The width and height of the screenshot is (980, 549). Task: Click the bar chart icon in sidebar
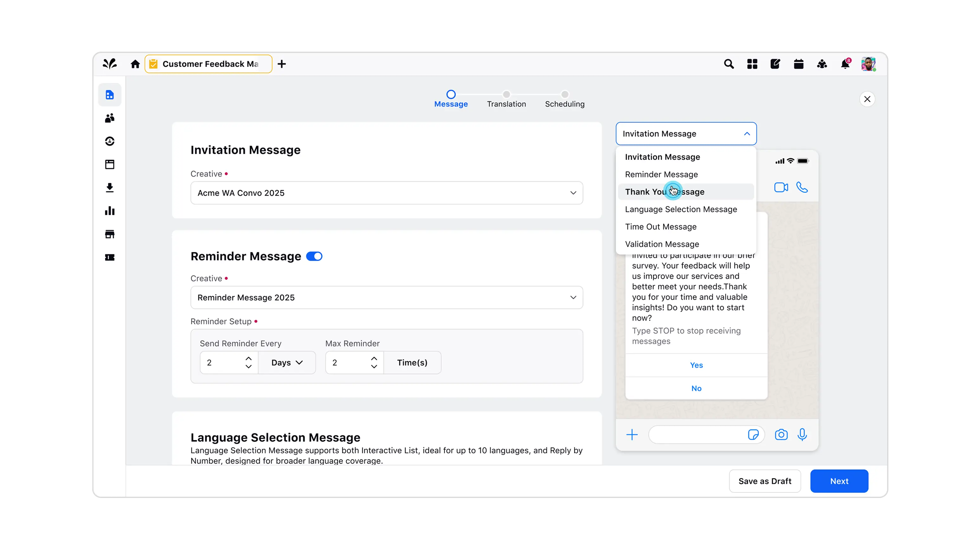[110, 211]
